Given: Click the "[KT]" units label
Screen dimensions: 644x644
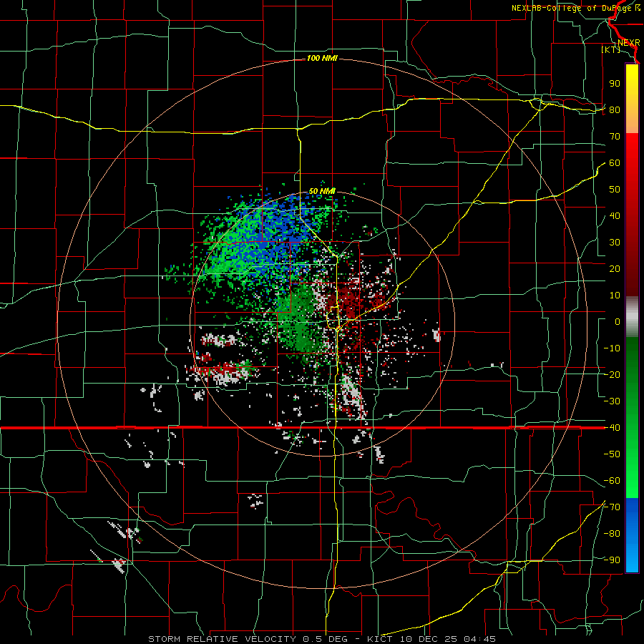Looking at the screenshot, I should 611,49.
